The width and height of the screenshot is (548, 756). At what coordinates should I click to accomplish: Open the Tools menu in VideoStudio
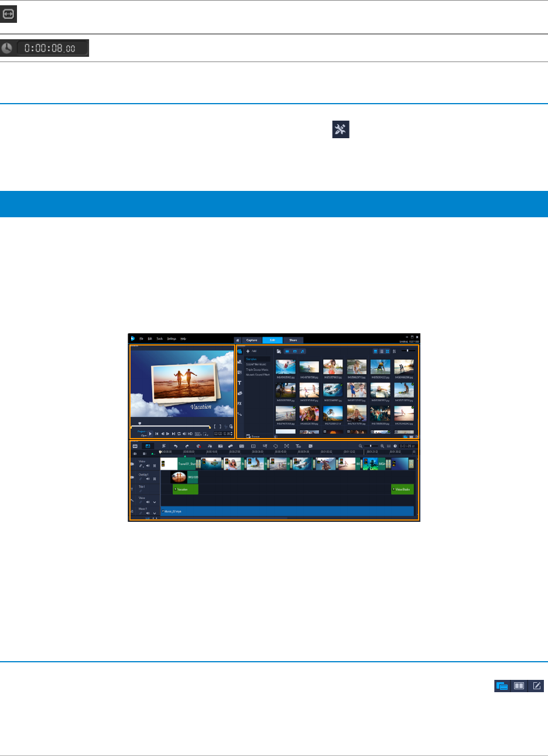(159, 338)
